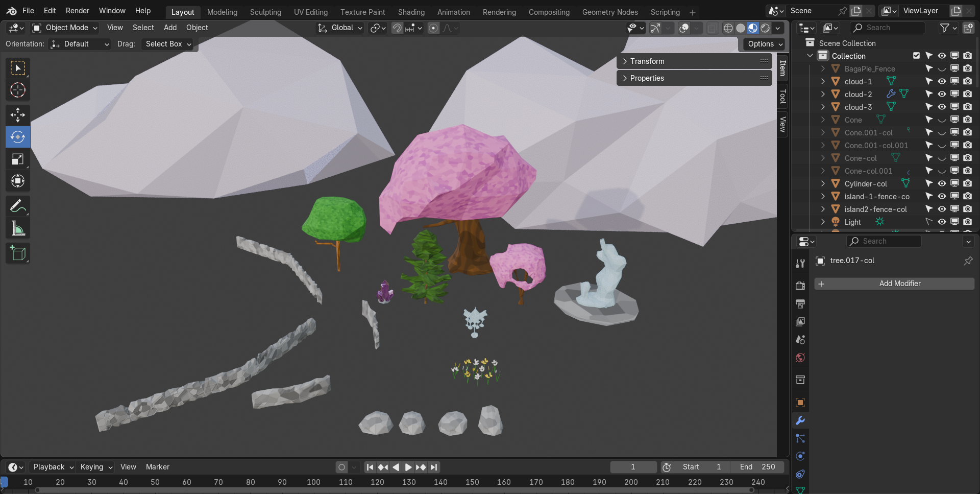Open the Options button in viewport header
This screenshot has width=980, height=494.
point(764,44)
